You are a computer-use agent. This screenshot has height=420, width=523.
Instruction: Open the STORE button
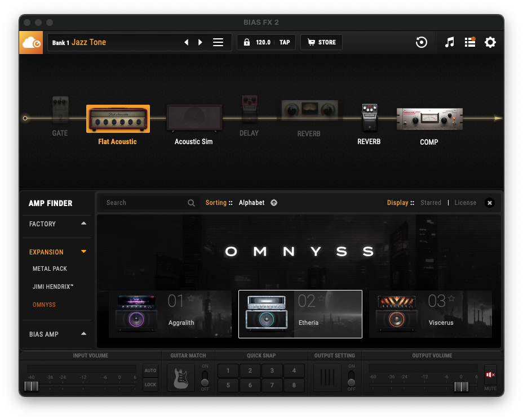tap(322, 42)
